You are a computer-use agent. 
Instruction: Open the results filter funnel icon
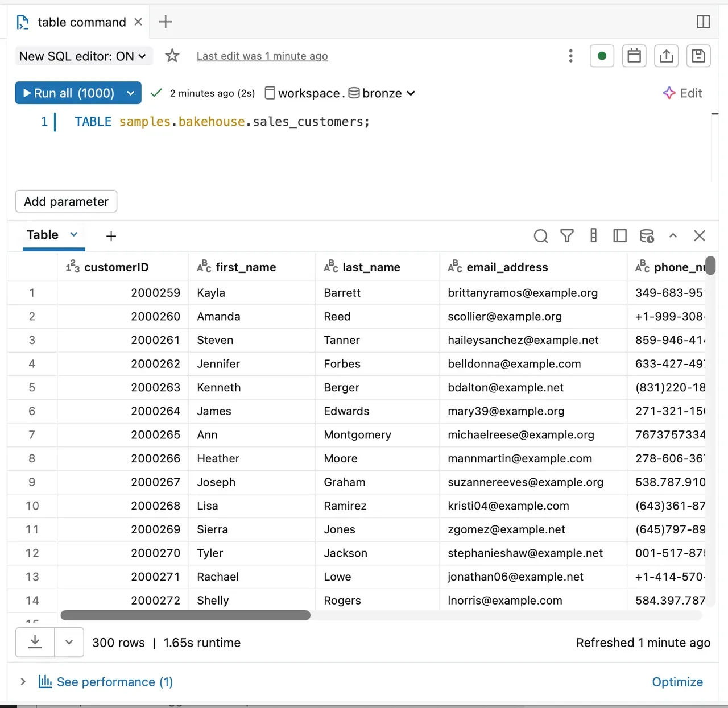tap(567, 235)
